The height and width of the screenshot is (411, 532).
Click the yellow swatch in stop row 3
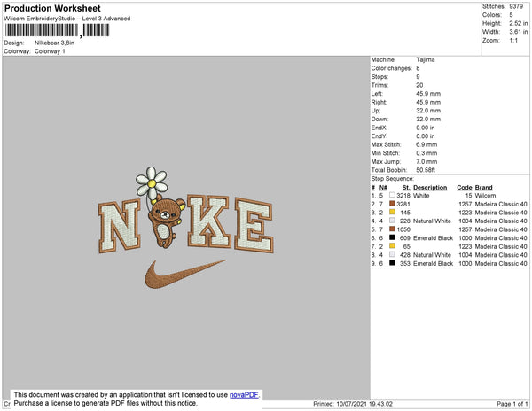pos(392,212)
